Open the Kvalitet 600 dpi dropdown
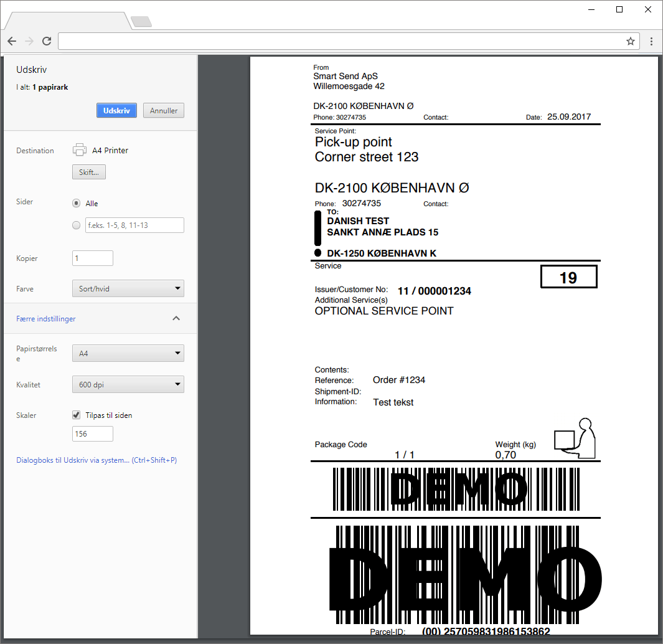The width and height of the screenshot is (663, 644). [128, 384]
